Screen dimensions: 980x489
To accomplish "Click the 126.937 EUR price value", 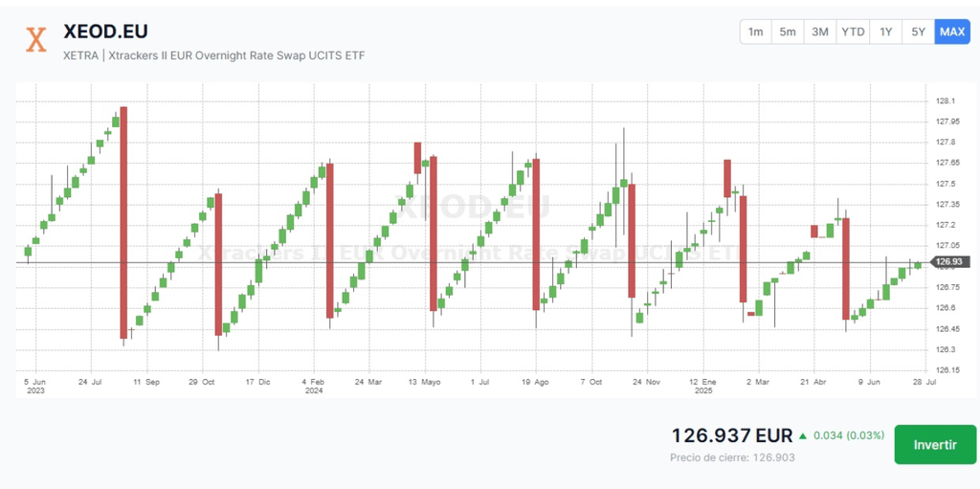I will point(732,436).
